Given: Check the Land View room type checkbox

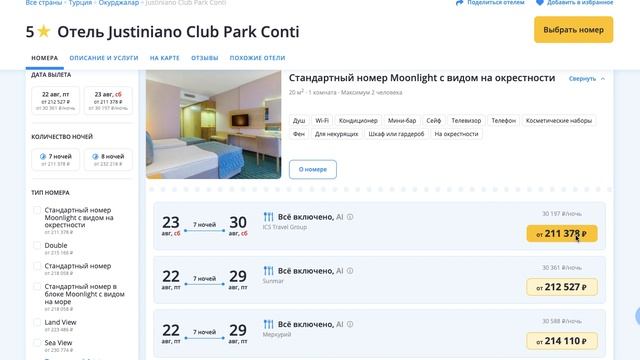Looking at the screenshot, I should click(37, 322).
